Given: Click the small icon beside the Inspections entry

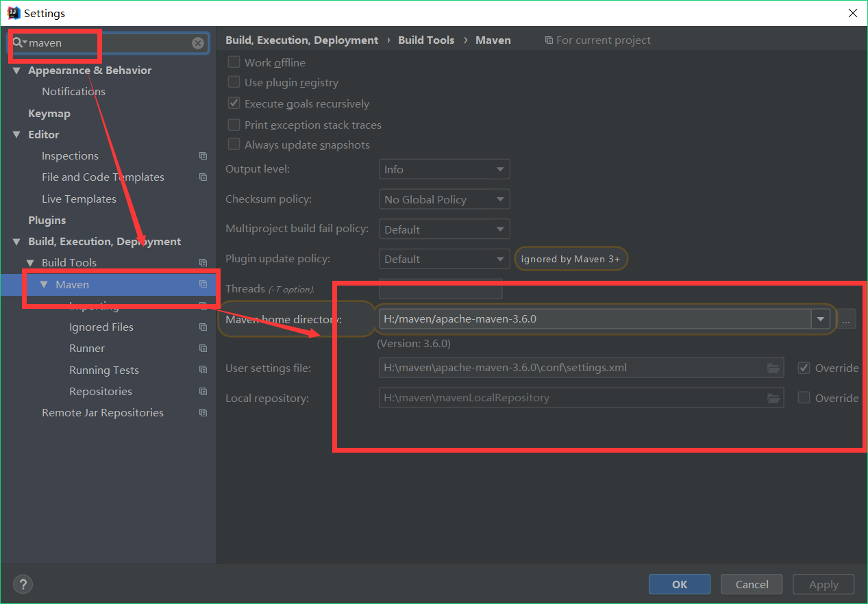Looking at the screenshot, I should 203,155.
